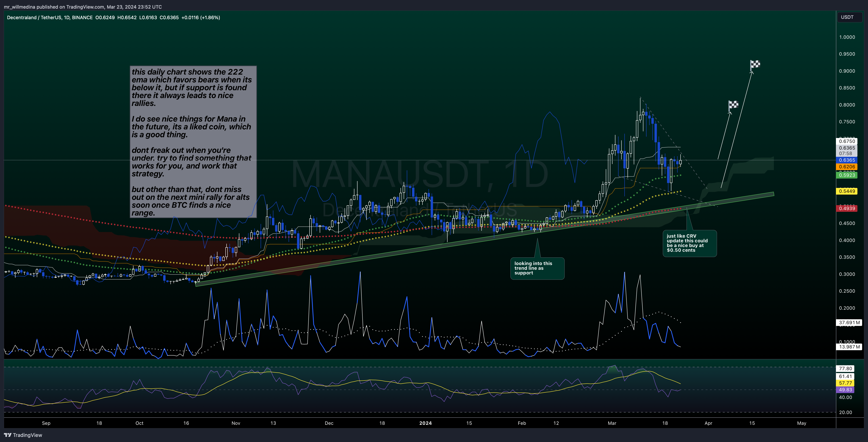Click the purple 49.83 RSI tag
Screen dimensions: 868x442
pos(845,390)
